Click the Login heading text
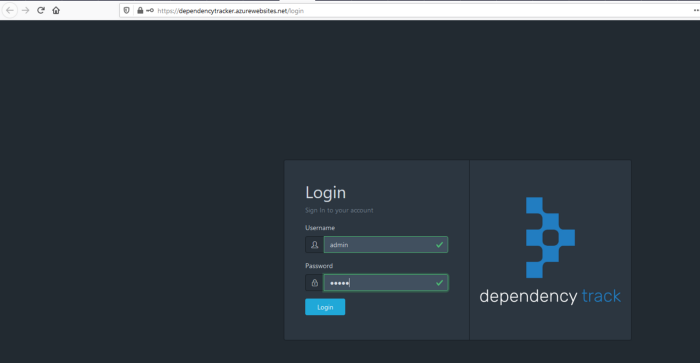The height and width of the screenshot is (363, 700). [x=325, y=192]
